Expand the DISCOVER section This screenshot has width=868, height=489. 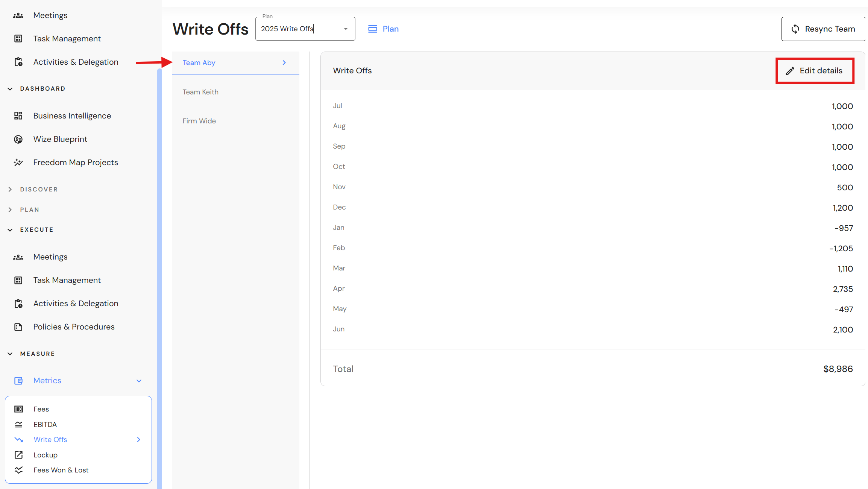coord(10,190)
